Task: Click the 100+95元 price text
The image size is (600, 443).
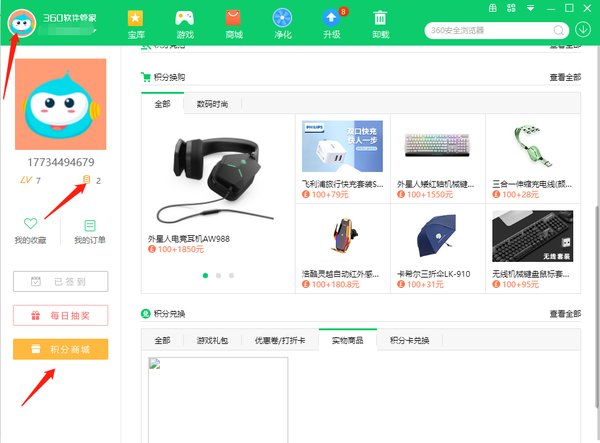Action: pos(520,284)
